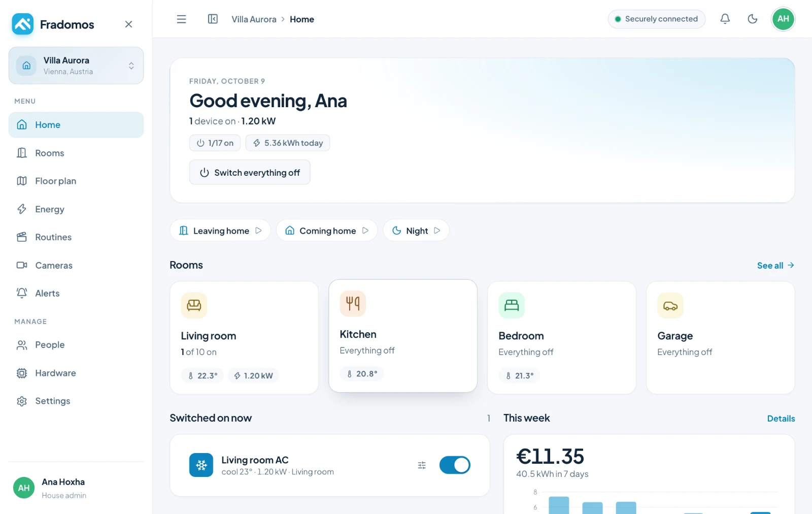Open the Routines page
The image size is (812, 514).
[76, 237]
